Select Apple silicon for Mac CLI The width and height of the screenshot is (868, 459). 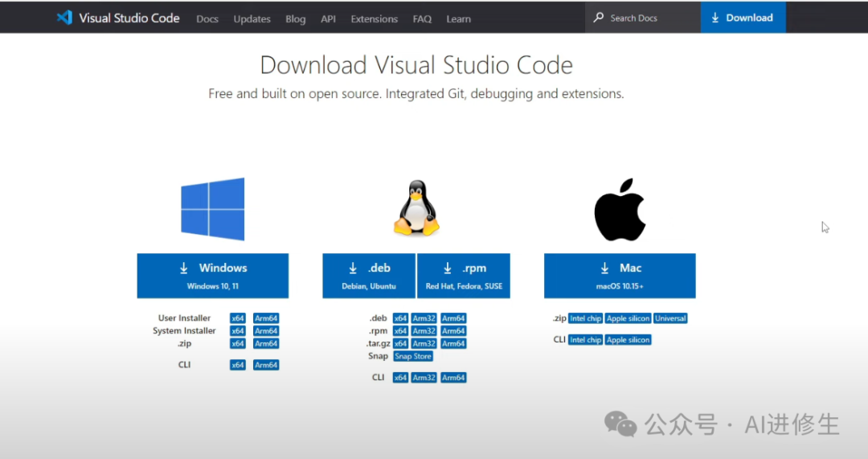tap(628, 340)
